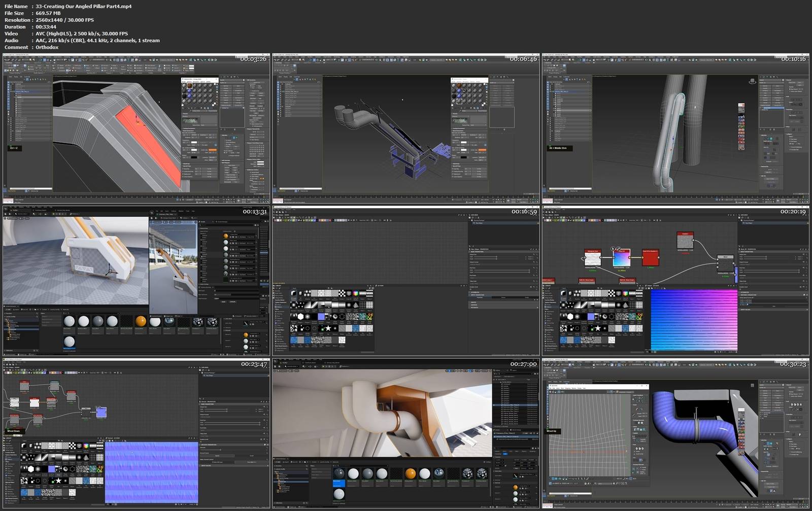Pick the white hexagon shape in the 00:20:19 library
The height and width of the screenshot is (511, 812).
(570, 317)
